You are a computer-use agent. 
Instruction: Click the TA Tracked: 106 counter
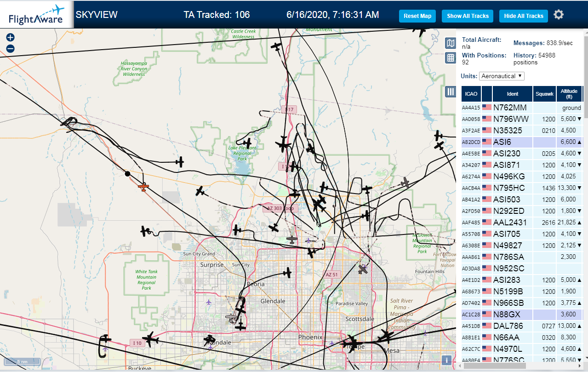click(x=217, y=15)
